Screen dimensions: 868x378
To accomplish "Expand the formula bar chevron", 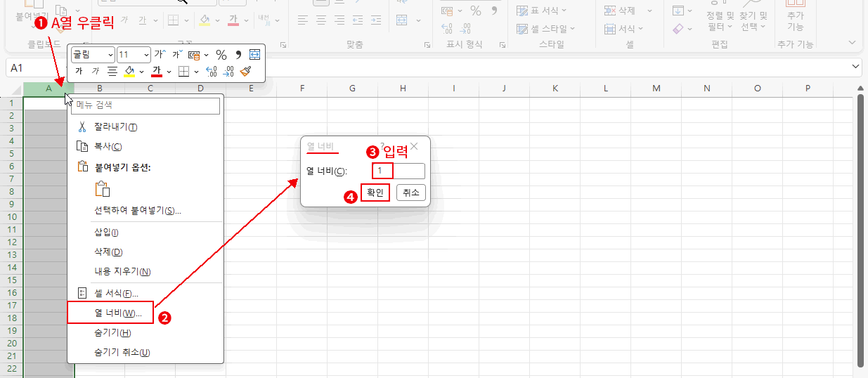I will pos(855,67).
